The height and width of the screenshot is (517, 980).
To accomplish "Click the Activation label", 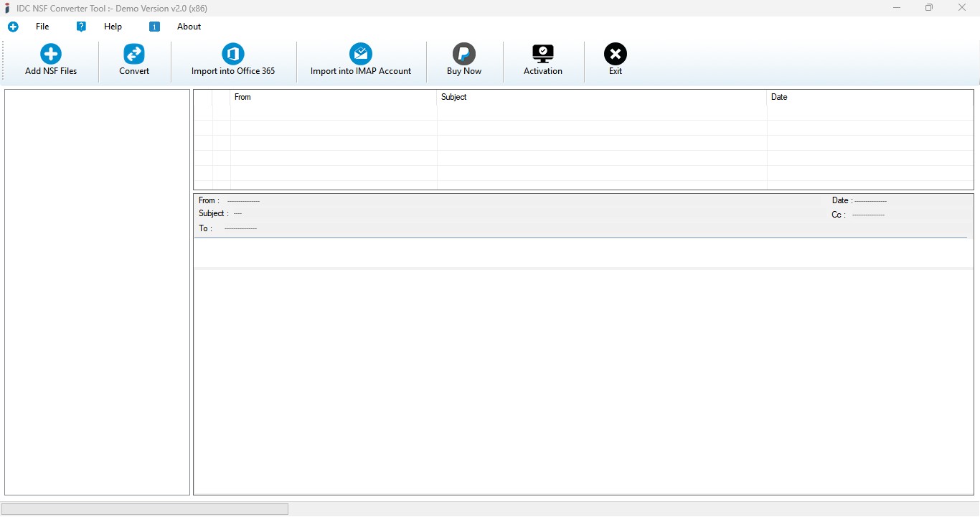I will click(543, 71).
